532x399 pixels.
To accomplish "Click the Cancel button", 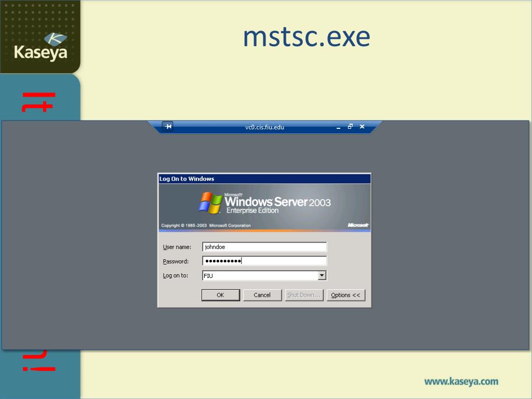I will [x=262, y=295].
